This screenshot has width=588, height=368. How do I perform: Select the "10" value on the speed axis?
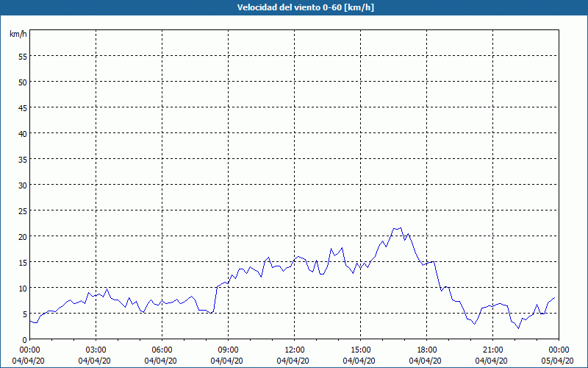point(23,289)
